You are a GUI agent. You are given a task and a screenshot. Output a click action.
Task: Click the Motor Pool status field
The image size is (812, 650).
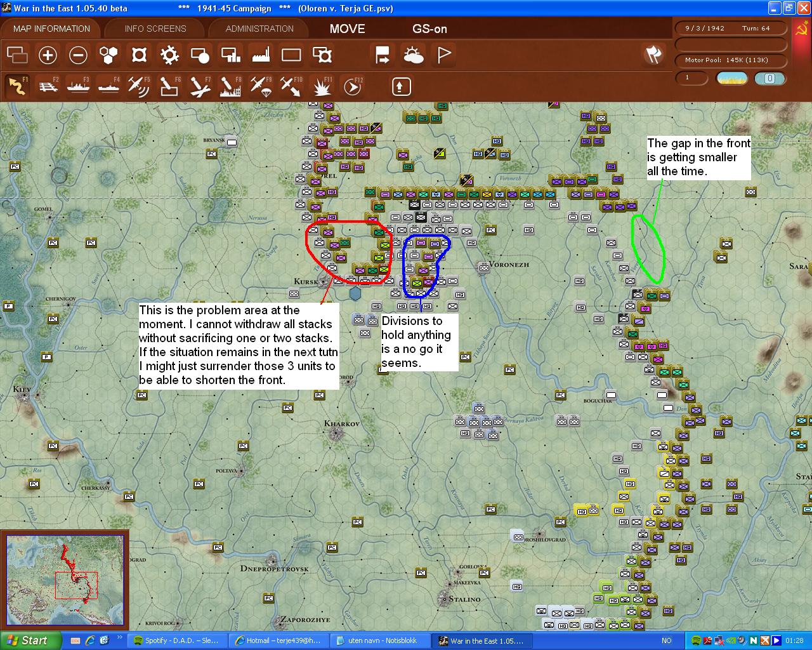point(730,60)
